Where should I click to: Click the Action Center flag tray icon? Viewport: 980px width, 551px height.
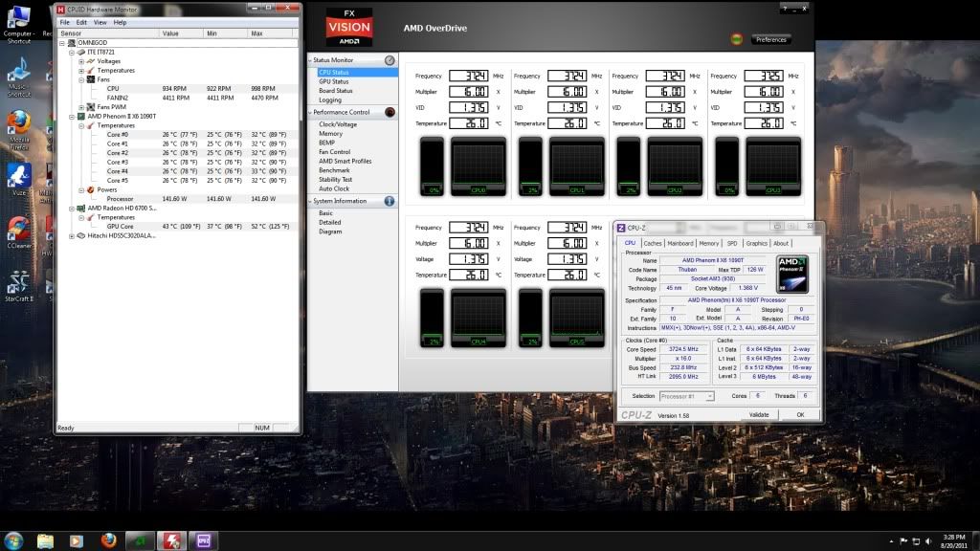pyautogui.click(x=903, y=541)
